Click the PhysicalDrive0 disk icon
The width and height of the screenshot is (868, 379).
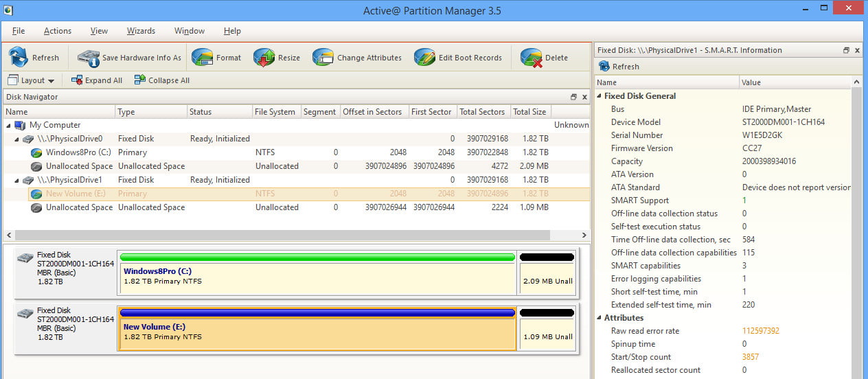(x=28, y=139)
